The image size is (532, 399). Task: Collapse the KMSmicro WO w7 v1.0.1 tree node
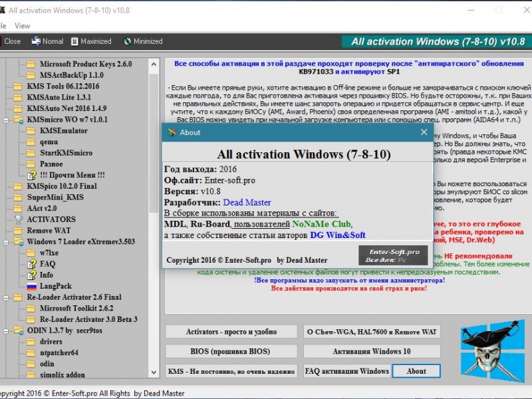point(6,120)
